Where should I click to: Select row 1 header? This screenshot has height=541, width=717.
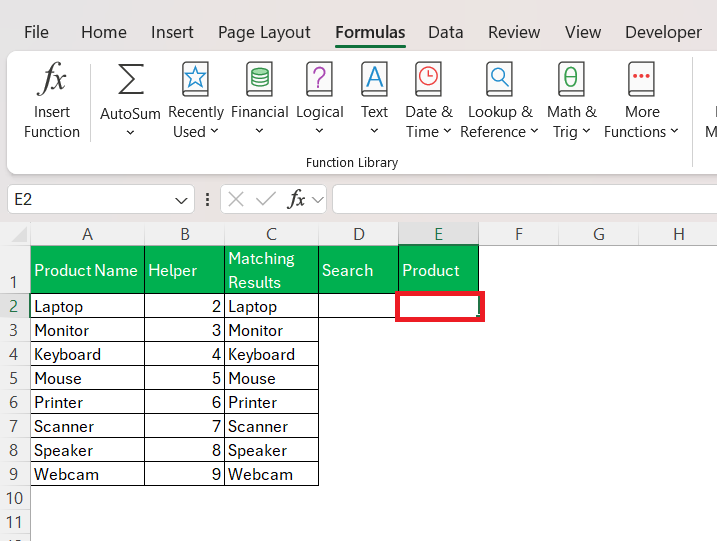(x=15, y=270)
